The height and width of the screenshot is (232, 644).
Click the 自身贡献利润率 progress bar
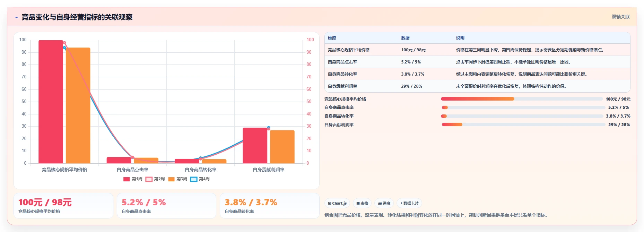523,124
